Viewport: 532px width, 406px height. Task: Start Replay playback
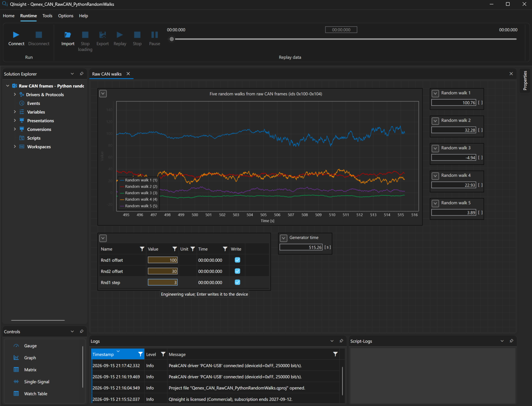120,35
